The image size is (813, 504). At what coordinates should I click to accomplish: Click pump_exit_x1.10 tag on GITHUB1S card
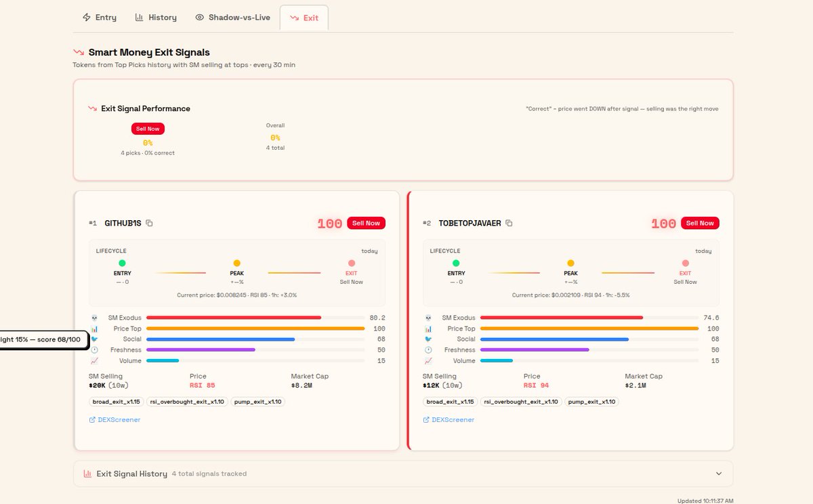(258, 402)
